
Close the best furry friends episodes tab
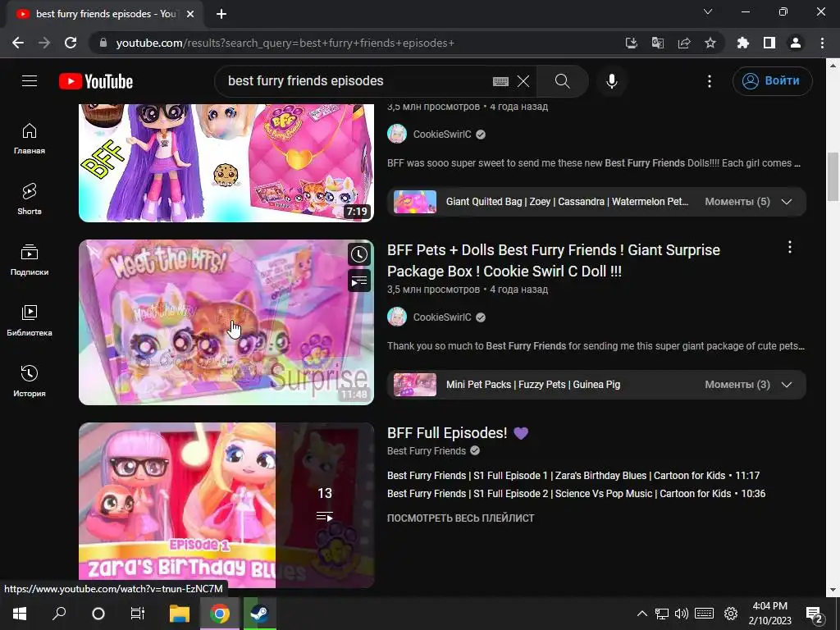(x=190, y=14)
